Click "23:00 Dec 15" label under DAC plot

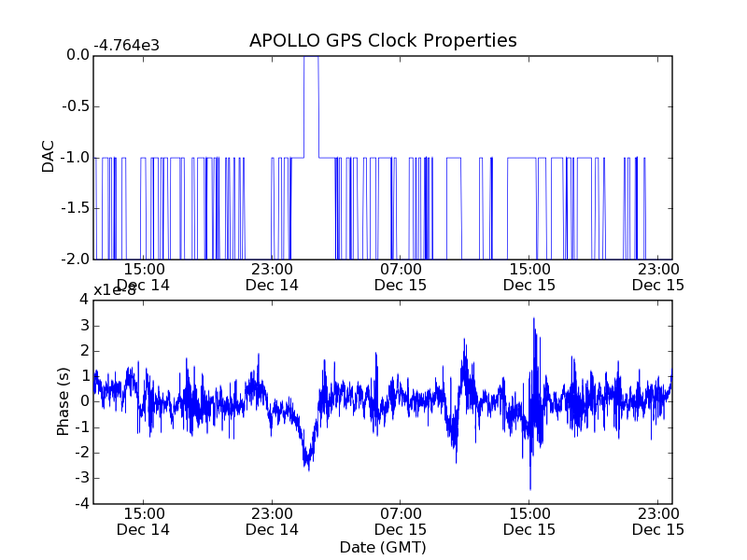tap(658, 277)
